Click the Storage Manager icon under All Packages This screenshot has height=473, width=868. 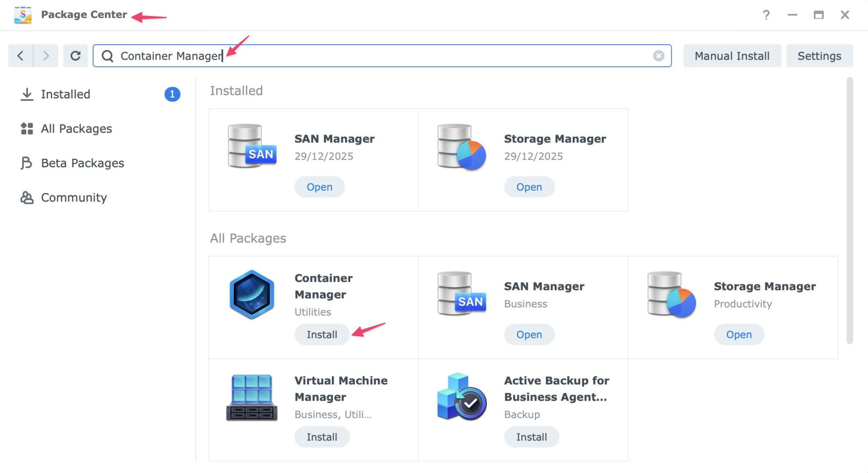671,294
